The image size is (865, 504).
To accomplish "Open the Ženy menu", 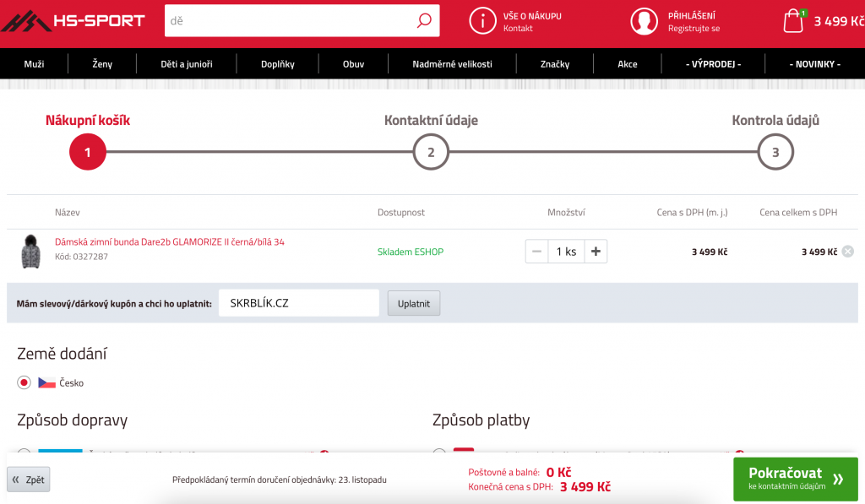I will tap(102, 64).
